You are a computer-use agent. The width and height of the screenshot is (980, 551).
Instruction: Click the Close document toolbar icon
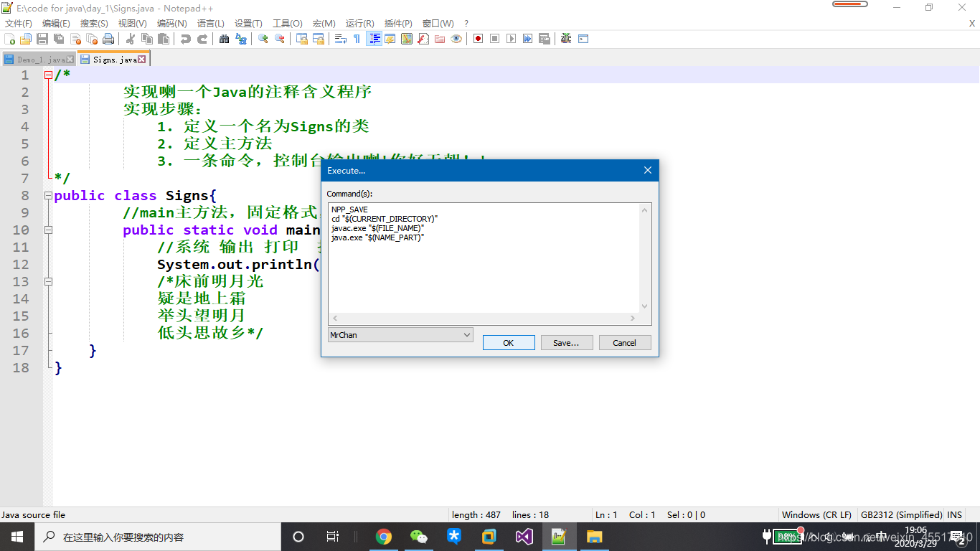(x=75, y=39)
